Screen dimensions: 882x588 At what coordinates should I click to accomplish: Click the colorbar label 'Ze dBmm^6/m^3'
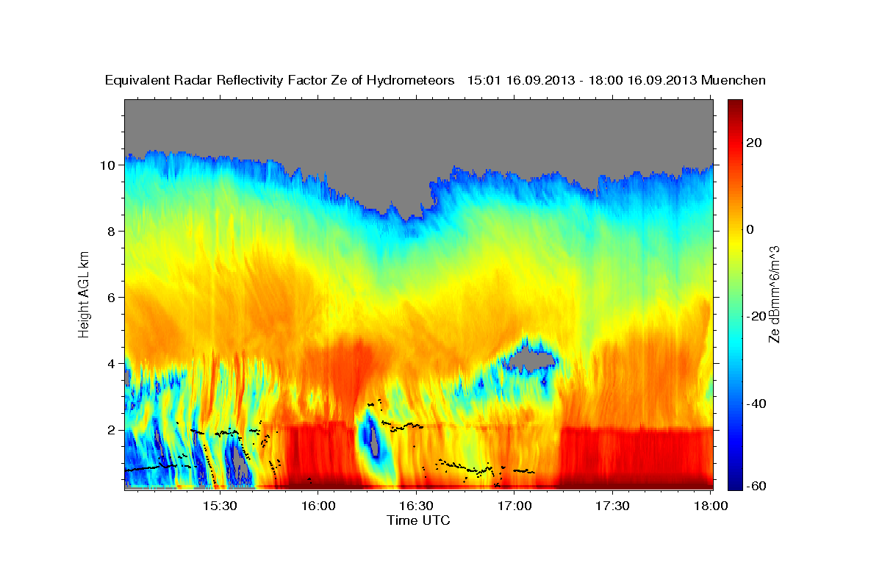point(774,294)
